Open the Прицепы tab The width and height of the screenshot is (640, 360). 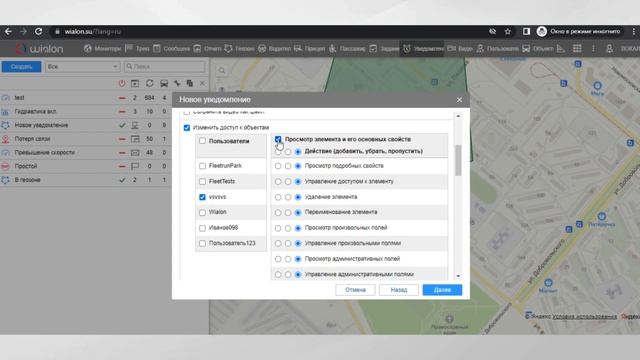coord(309,49)
